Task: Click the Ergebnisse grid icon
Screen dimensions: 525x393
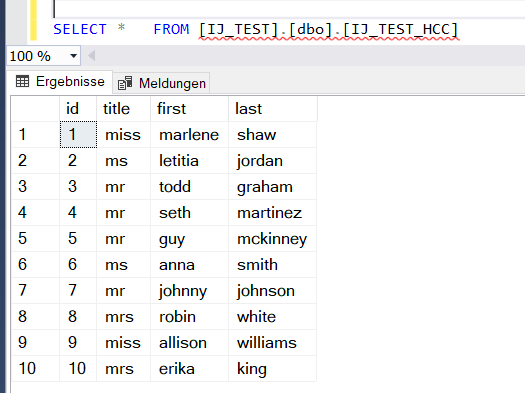Action: (x=22, y=81)
